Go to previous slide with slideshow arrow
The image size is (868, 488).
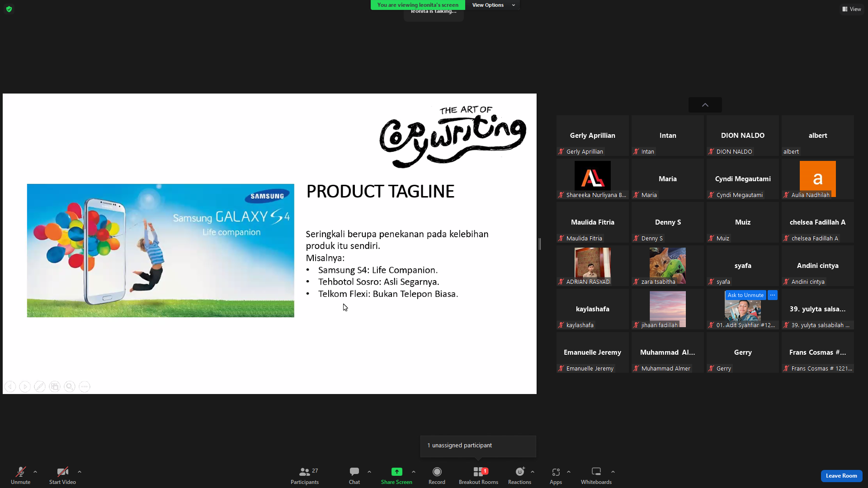coord(10,387)
